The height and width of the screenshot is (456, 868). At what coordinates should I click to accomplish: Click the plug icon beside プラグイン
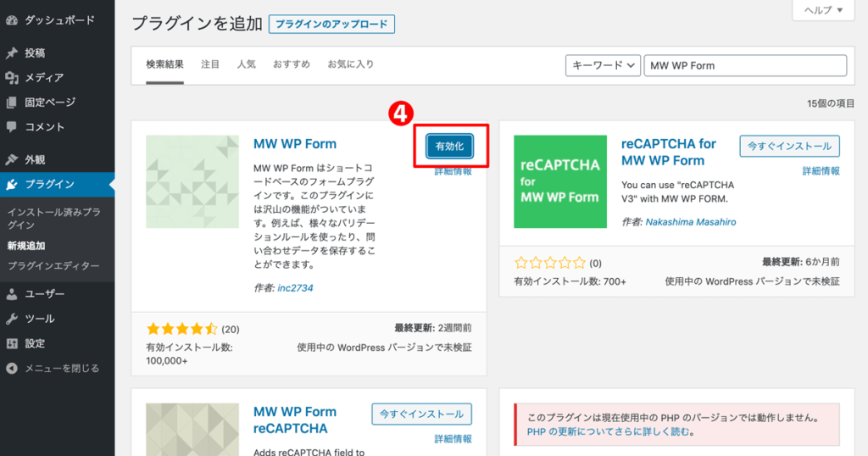tap(12, 184)
